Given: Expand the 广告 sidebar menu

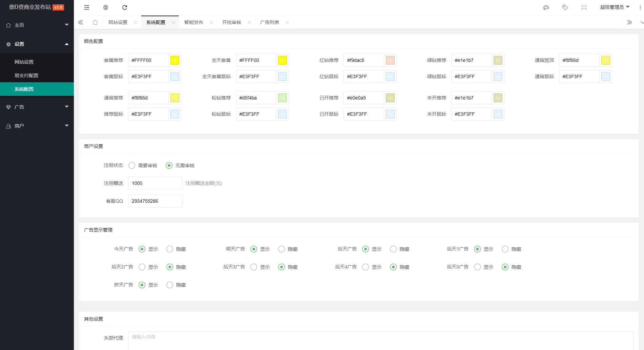Looking at the screenshot, I should click(x=67, y=107).
